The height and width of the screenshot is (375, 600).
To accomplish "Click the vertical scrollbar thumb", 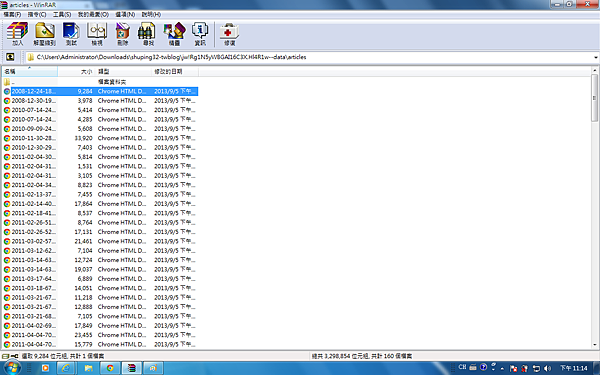I will tap(594, 98).
